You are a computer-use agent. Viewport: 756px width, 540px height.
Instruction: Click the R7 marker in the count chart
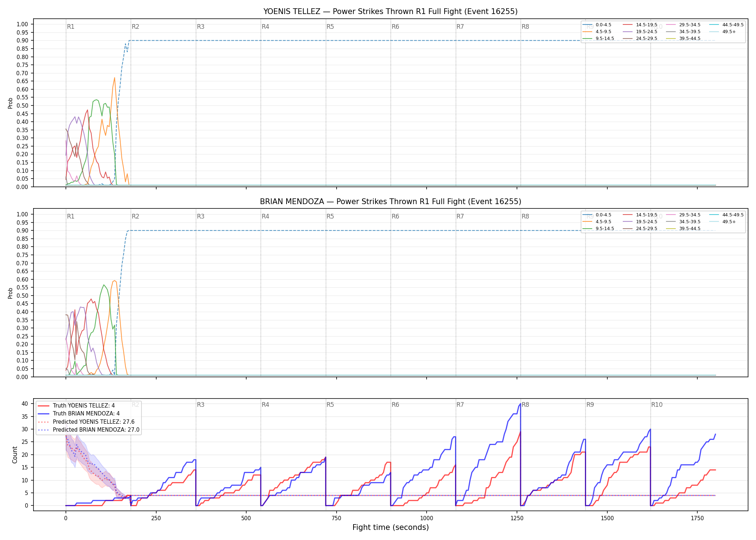coord(460,405)
